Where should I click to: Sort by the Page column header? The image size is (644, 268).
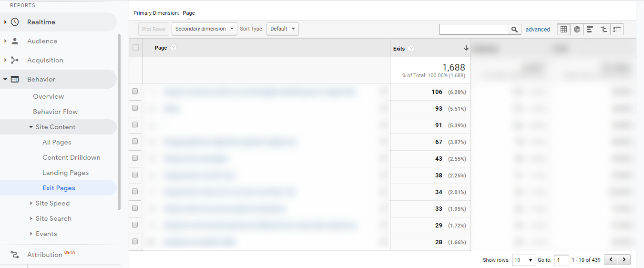coord(161,48)
